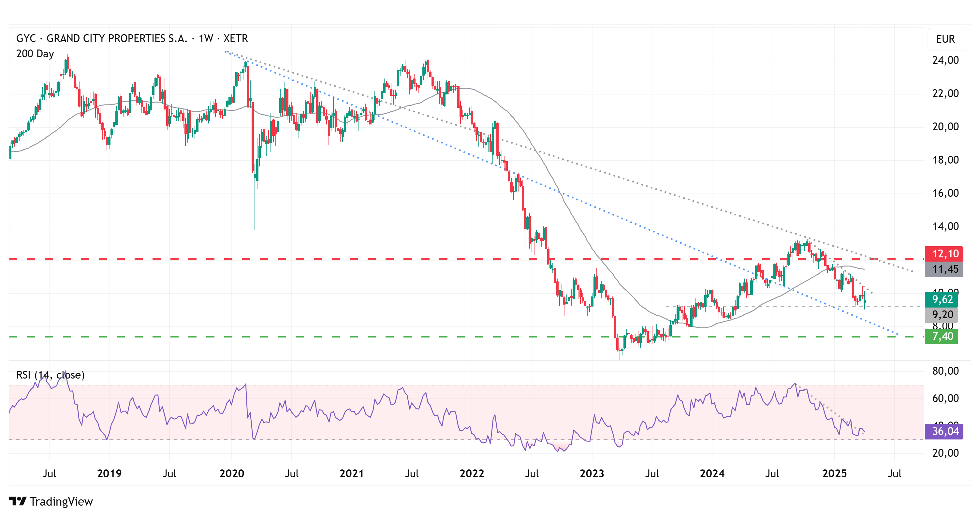Click the 2022 label on time axis
The image size is (980, 517).
point(472,474)
